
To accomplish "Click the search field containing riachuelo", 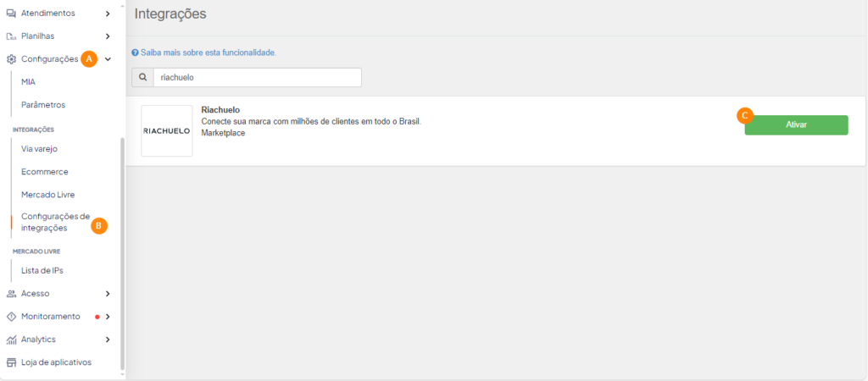I will [258, 77].
